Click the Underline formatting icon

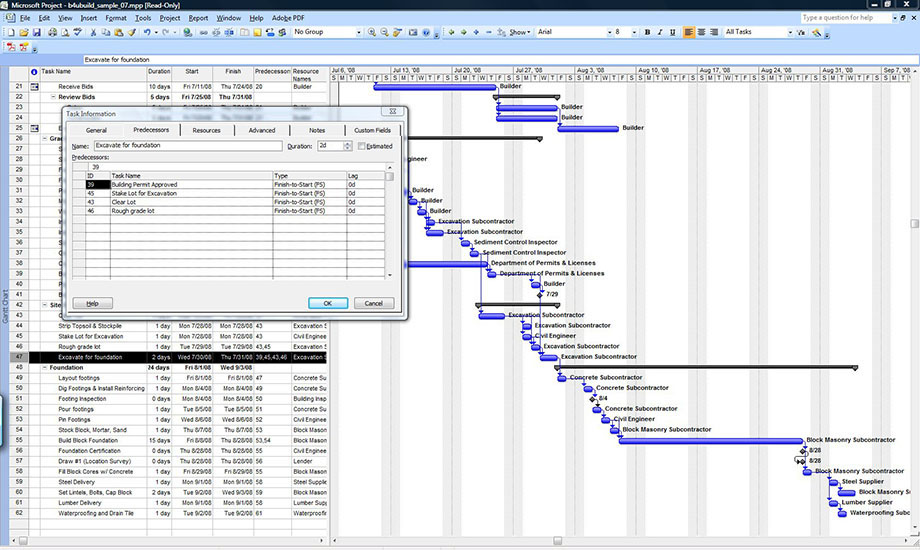[x=672, y=32]
